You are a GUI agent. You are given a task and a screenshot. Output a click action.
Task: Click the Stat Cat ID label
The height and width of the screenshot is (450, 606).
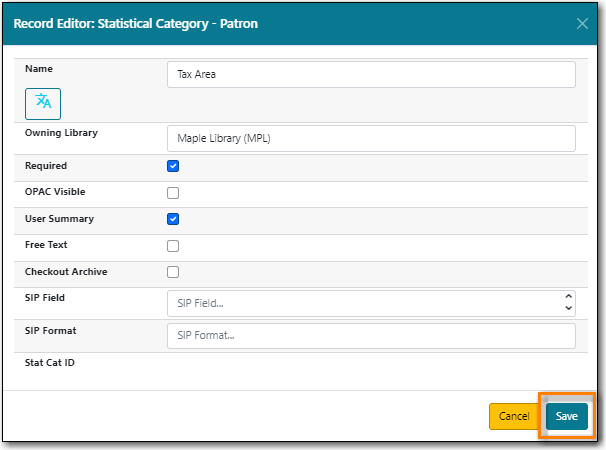pyautogui.click(x=50, y=362)
